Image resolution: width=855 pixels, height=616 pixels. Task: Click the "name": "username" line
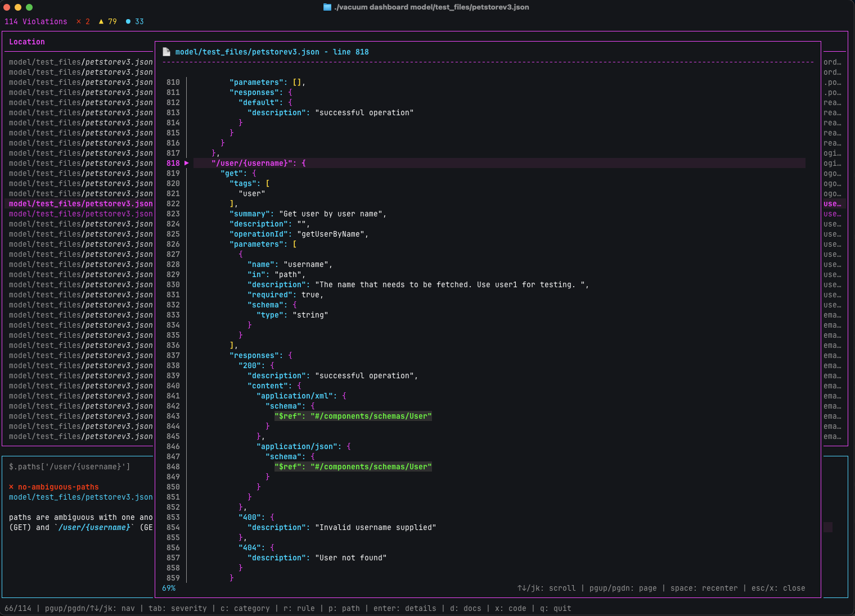click(290, 264)
